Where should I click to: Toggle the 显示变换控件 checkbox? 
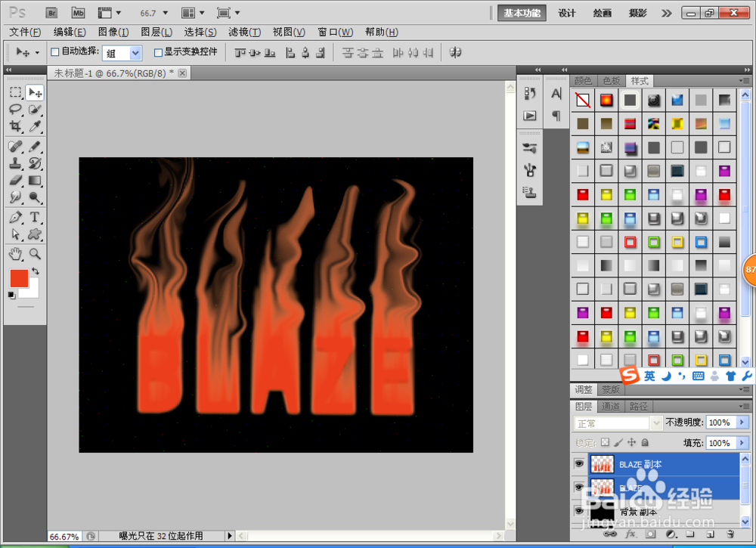pos(158,52)
